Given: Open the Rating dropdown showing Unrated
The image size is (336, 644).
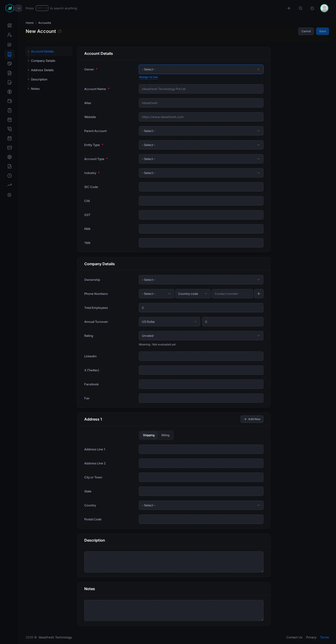Looking at the screenshot, I should 201,336.
